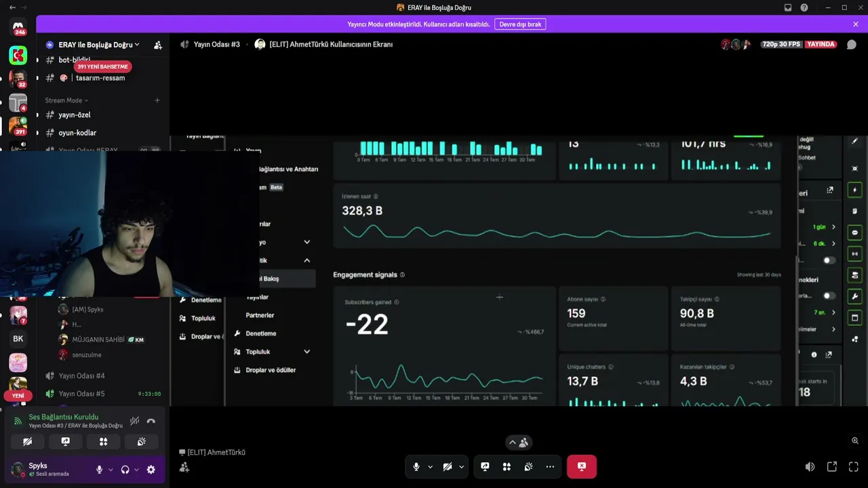Screen dimensions: 868x488
Task: Click the Engagement signals heading
Action: click(365, 274)
